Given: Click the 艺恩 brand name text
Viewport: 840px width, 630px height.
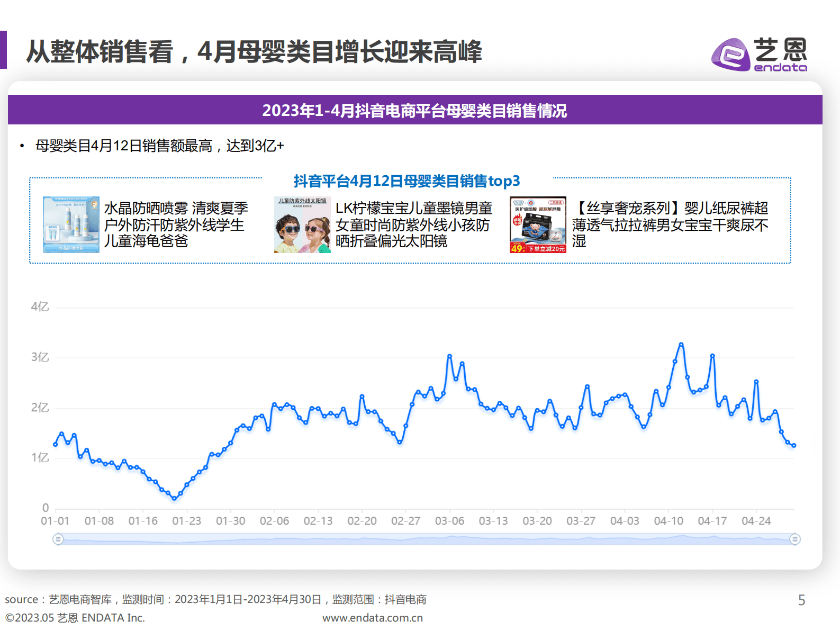Looking at the screenshot, I should (x=781, y=49).
